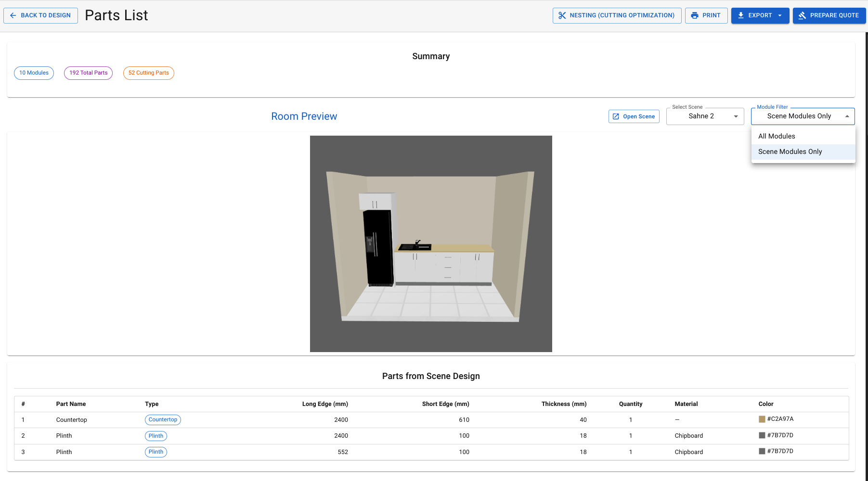Click the Open Scene label
Viewport: 868px width, 481px height.
tap(639, 116)
